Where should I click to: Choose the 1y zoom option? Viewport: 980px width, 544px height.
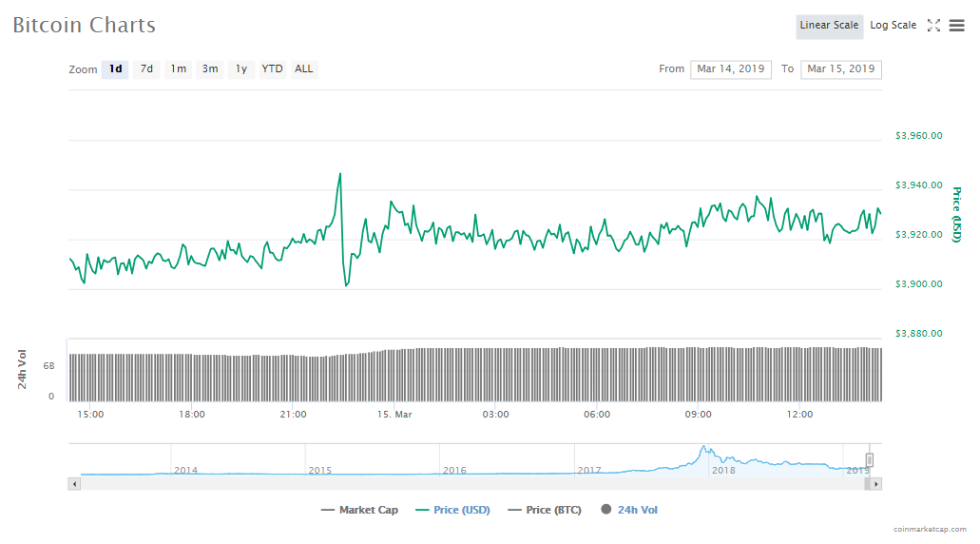241,69
